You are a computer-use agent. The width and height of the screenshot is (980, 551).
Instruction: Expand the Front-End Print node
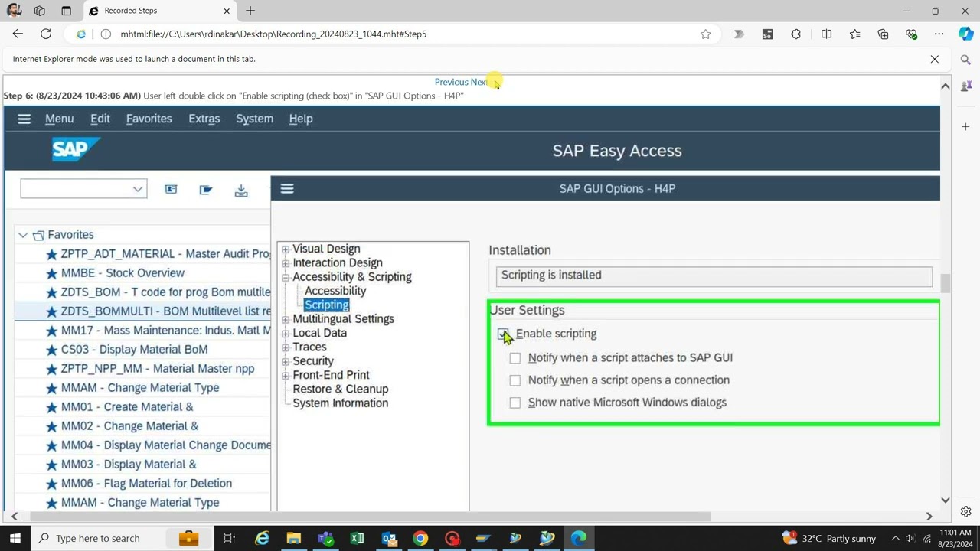click(286, 375)
